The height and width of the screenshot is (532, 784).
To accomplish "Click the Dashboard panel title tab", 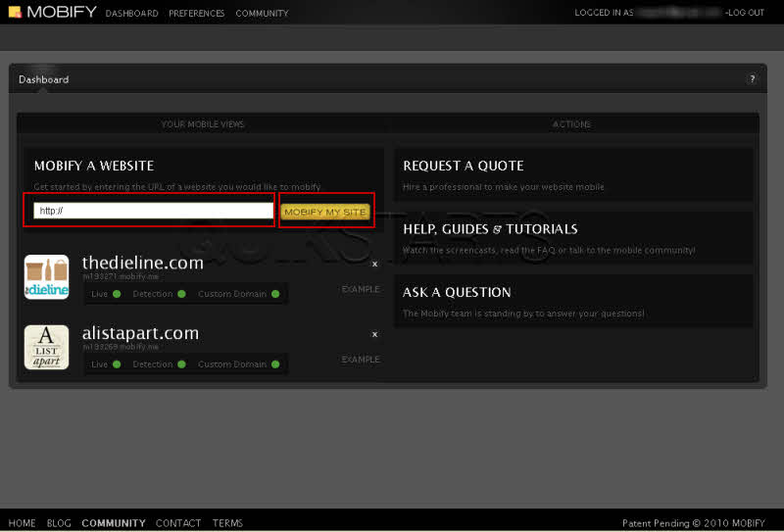I will (43, 79).
